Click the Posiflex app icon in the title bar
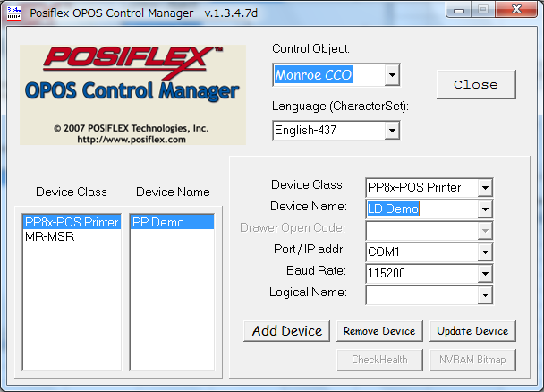Viewport: 544px width, 392px height. (x=14, y=13)
